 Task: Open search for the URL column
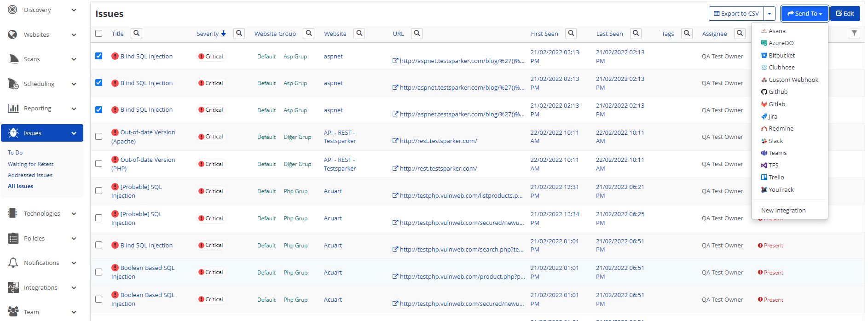417,33
